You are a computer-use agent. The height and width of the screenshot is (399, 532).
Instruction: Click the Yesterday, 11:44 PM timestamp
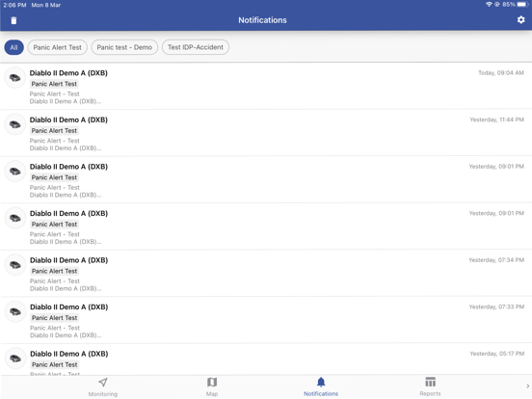496,120
